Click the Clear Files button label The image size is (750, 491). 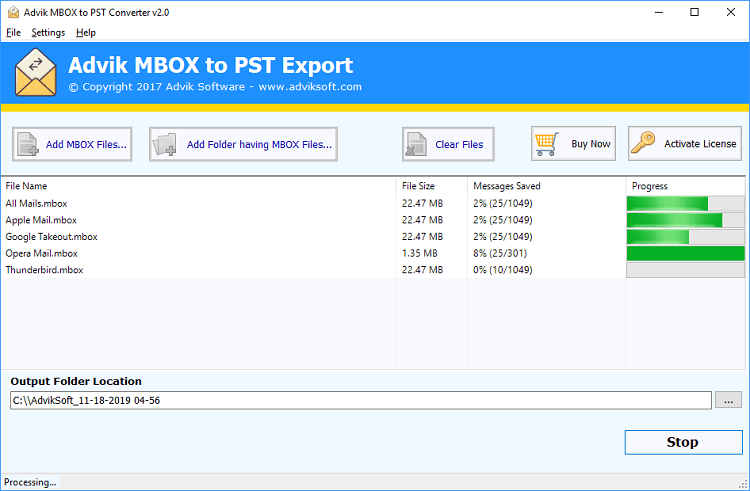(x=459, y=144)
